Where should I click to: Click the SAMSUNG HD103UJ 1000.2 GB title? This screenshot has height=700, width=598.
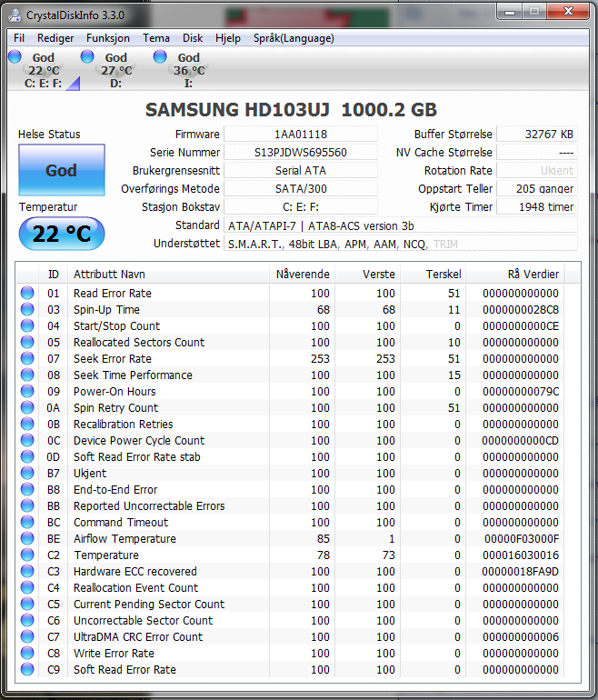click(292, 110)
